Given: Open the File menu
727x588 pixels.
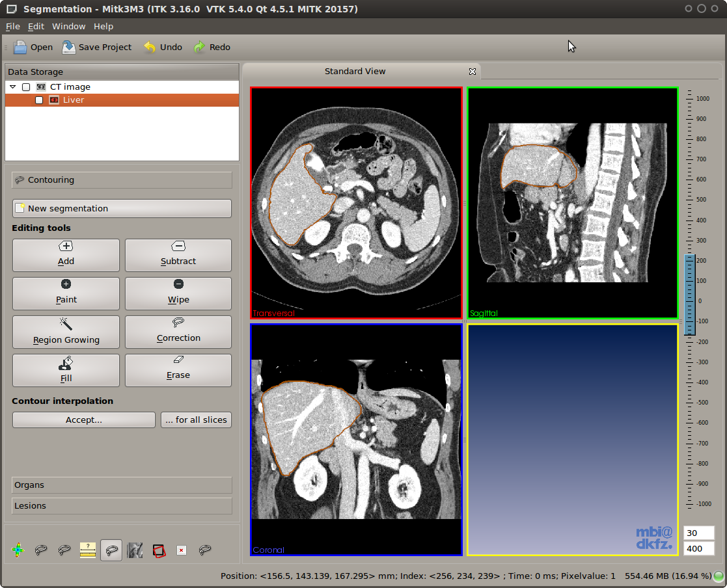Looking at the screenshot, I should 12,27.
